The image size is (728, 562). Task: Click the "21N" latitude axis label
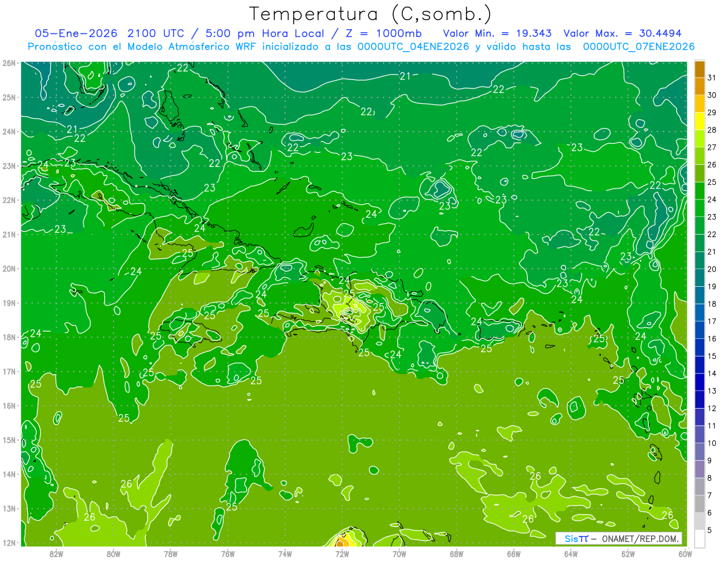(x=9, y=235)
